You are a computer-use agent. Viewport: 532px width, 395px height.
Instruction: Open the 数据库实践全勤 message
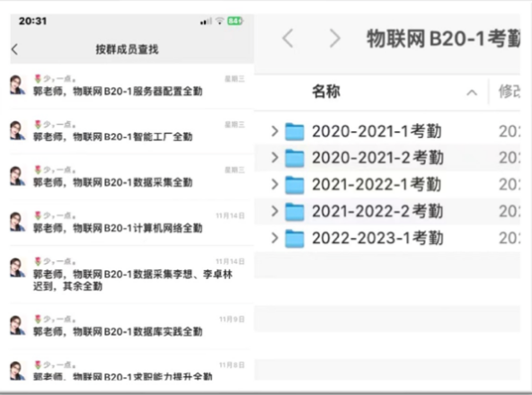[x=131, y=326]
